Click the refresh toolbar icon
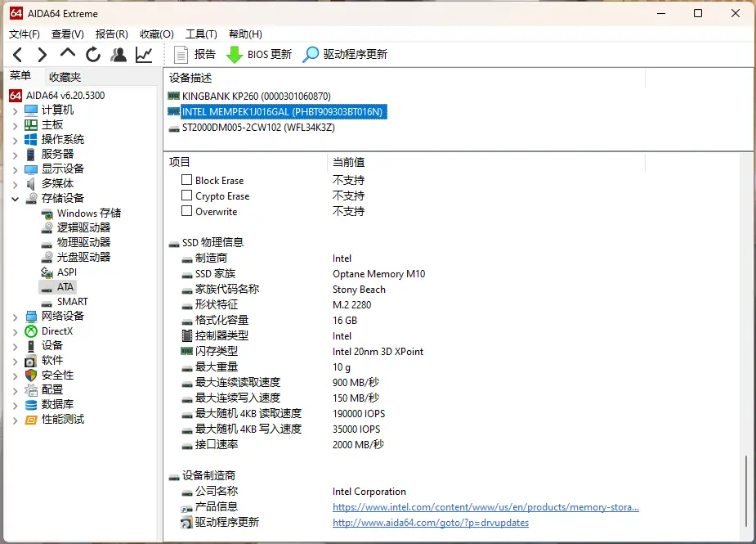This screenshot has width=756, height=544. pos(93,55)
